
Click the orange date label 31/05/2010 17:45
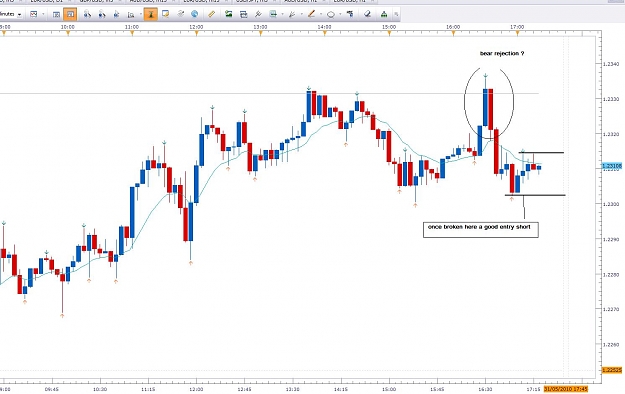565,389
